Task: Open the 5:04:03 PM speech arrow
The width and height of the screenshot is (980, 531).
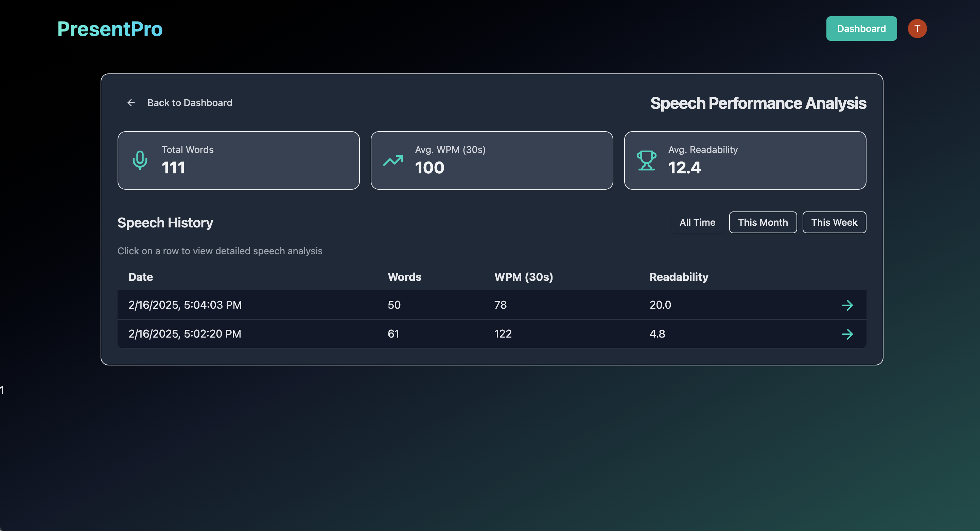Action: point(847,305)
